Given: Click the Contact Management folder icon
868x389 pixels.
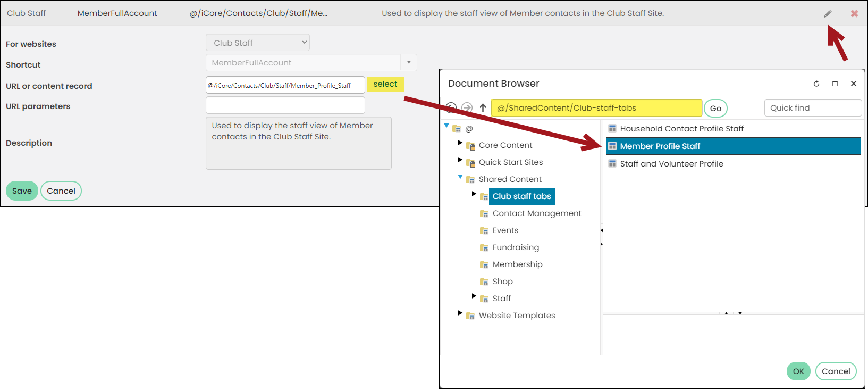Looking at the screenshot, I should click(484, 213).
